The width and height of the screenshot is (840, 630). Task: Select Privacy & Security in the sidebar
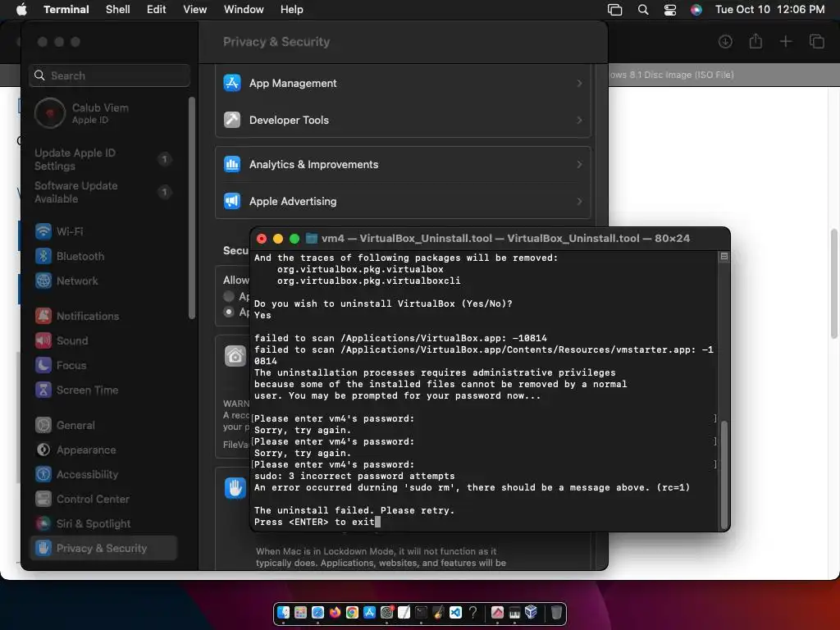tap(103, 548)
